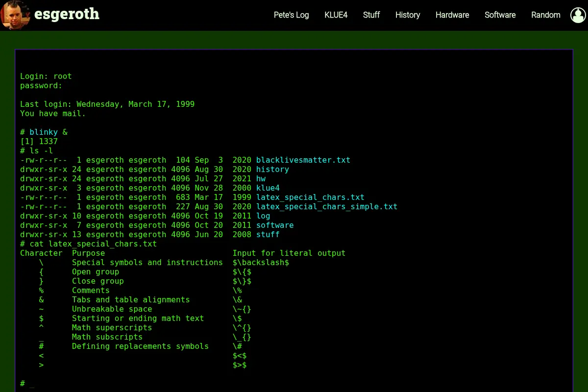Visit the Random page from navbar
This screenshot has width=588, height=392.
click(546, 15)
